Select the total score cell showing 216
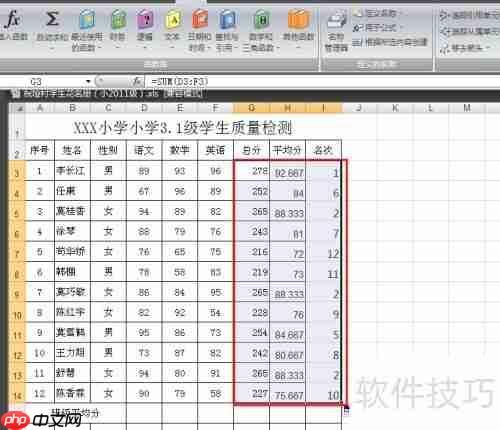 tap(252, 252)
